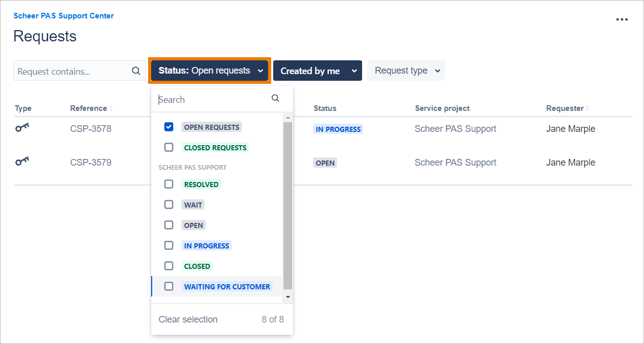Click the status list scrollbar thumb

(288, 204)
